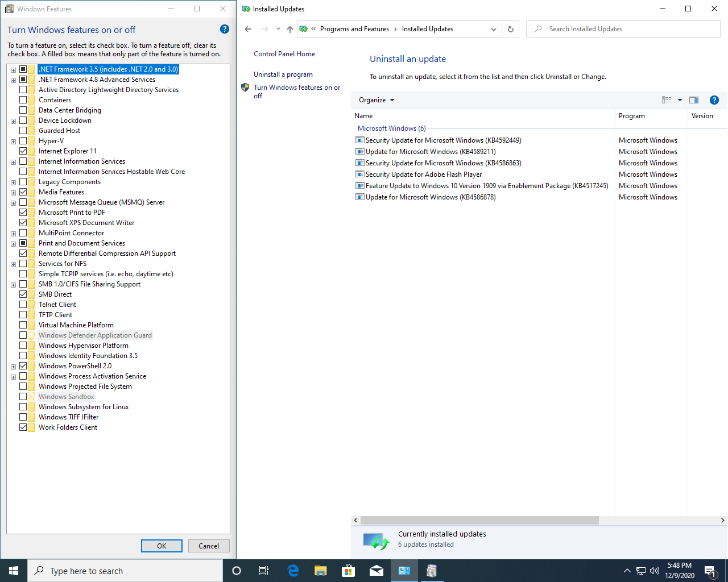Expand Windows PowerShell 2.0 node
728x582 pixels.
click(x=13, y=367)
